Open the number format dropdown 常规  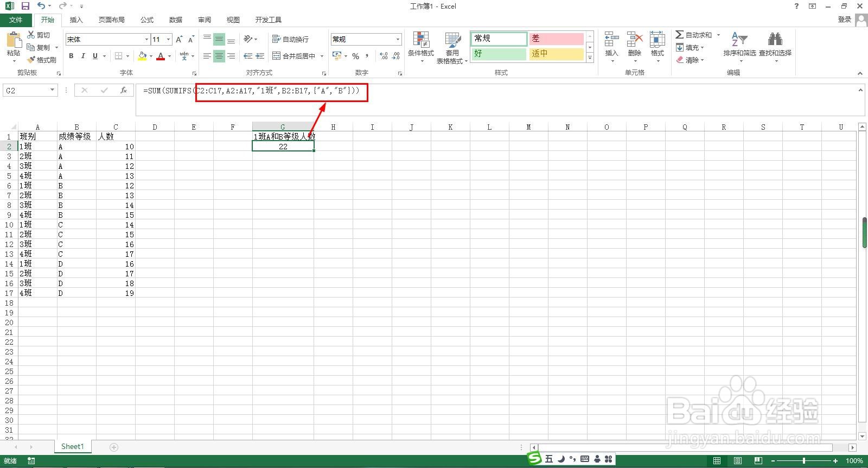click(x=398, y=40)
